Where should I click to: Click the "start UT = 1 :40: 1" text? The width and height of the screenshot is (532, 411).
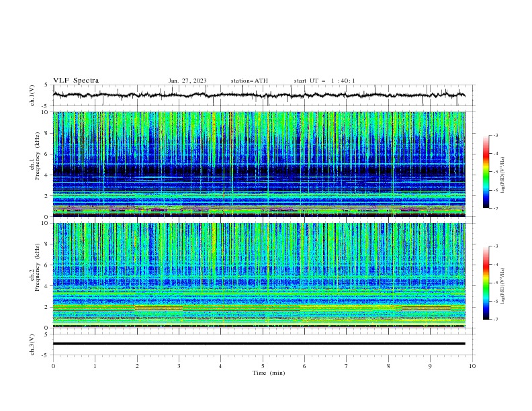pos(324,81)
